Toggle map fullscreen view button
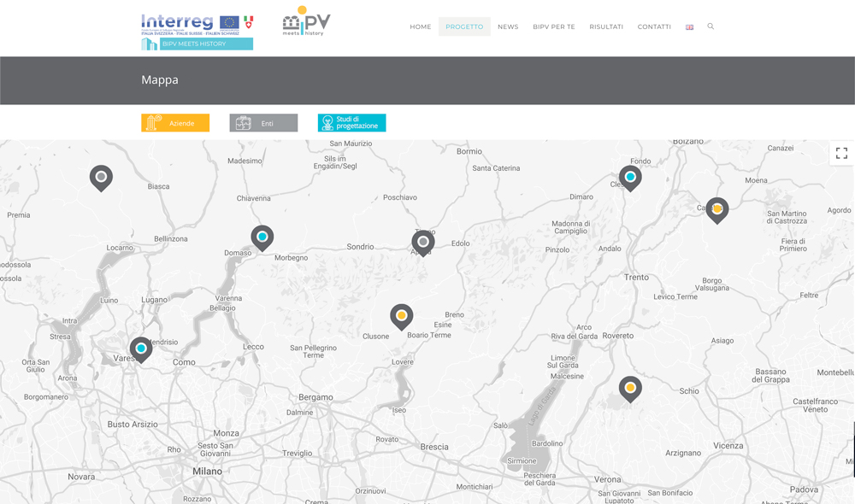The height and width of the screenshot is (504, 855). [841, 153]
